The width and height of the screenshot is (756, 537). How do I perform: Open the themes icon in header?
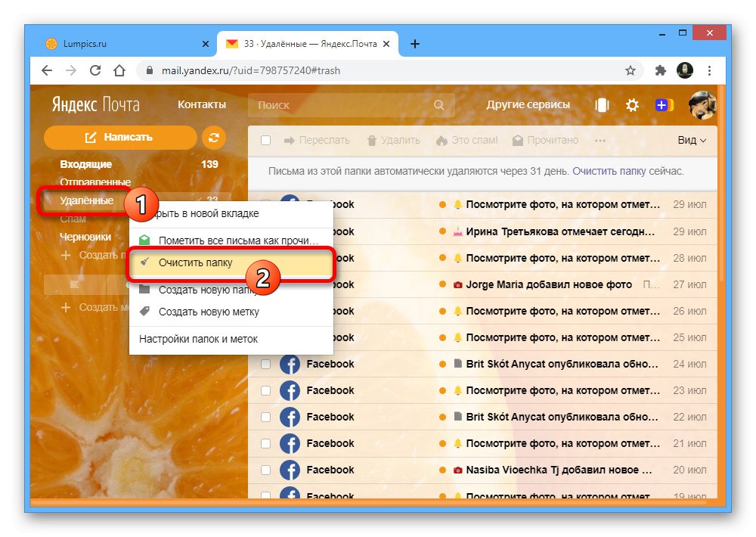[x=602, y=104]
